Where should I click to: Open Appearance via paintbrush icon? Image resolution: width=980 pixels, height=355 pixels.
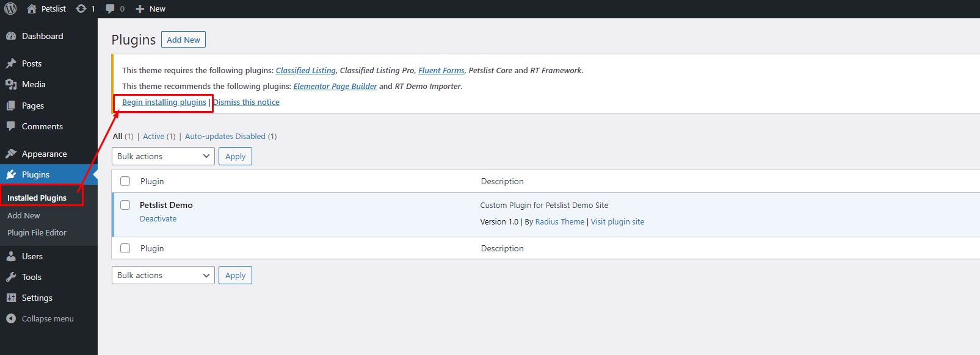tap(11, 154)
